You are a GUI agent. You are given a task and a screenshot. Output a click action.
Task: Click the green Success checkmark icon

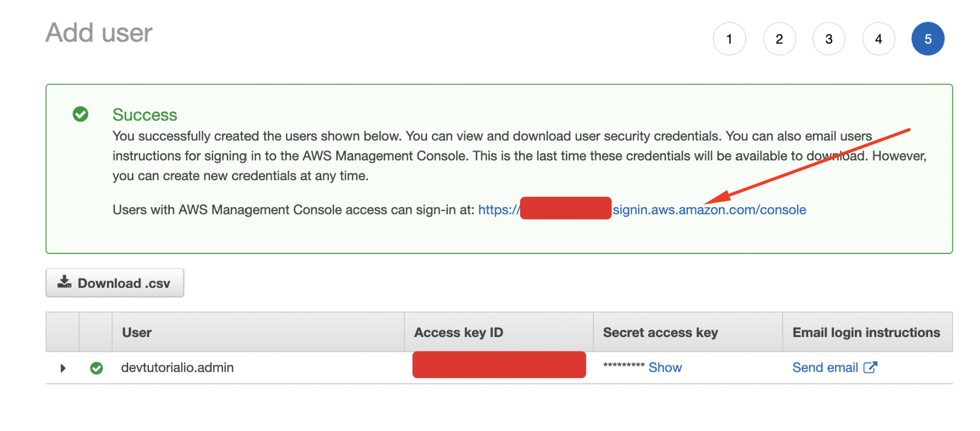80,114
